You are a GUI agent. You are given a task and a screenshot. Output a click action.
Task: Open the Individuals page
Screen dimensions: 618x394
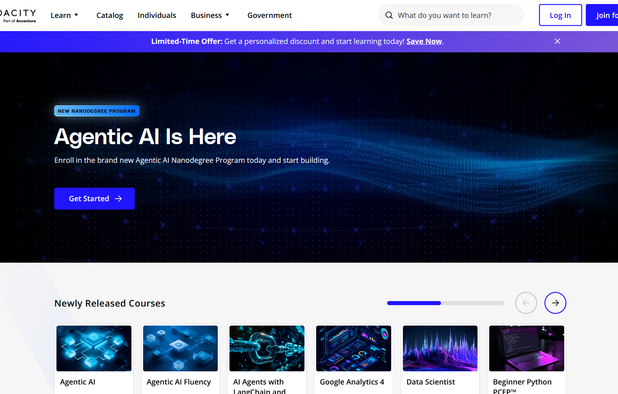point(156,15)
